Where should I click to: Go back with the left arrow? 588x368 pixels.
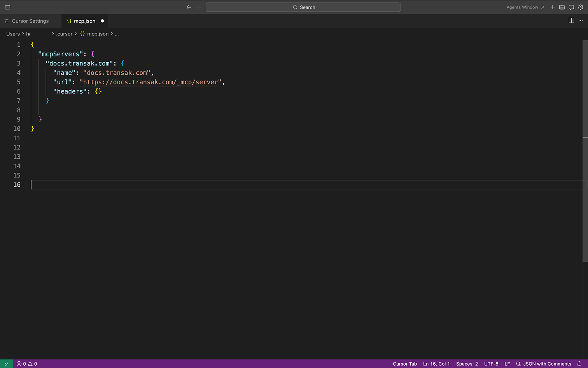189,7
